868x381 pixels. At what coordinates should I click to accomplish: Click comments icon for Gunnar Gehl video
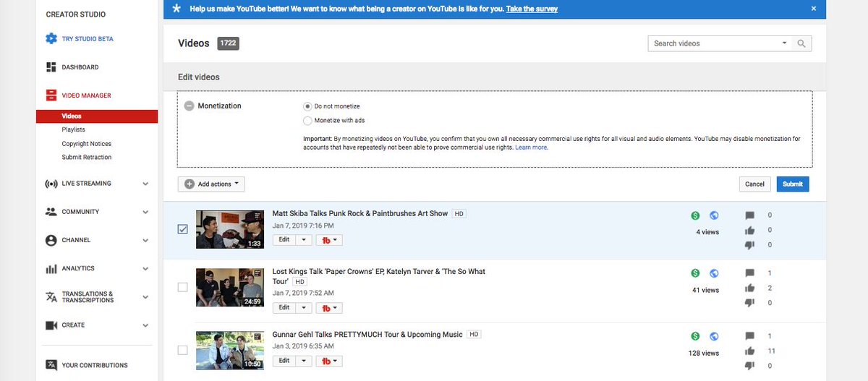(749, 336)
